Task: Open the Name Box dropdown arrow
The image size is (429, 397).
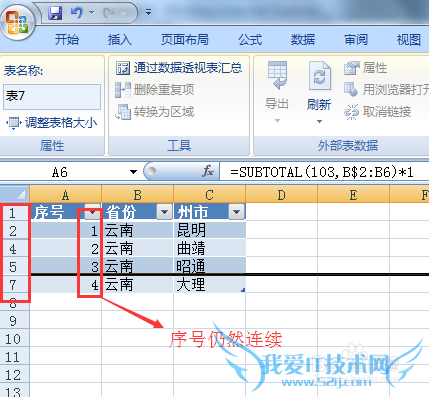Action: pyautogui.click(x=133, y=172)
